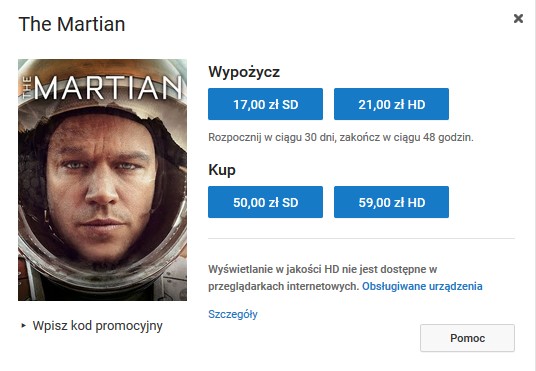Click the Kup section heading
The image size is (536, 371).
tap(222, 170)
